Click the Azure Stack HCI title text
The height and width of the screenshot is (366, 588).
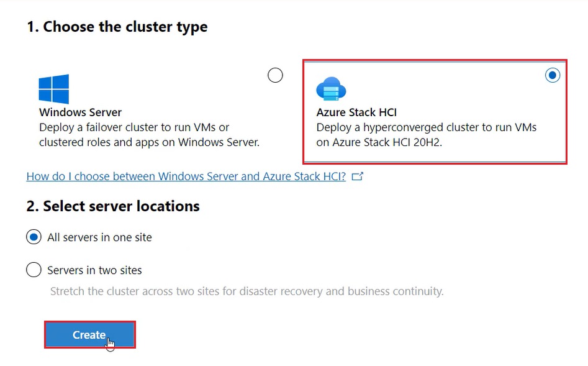[357, 112]
